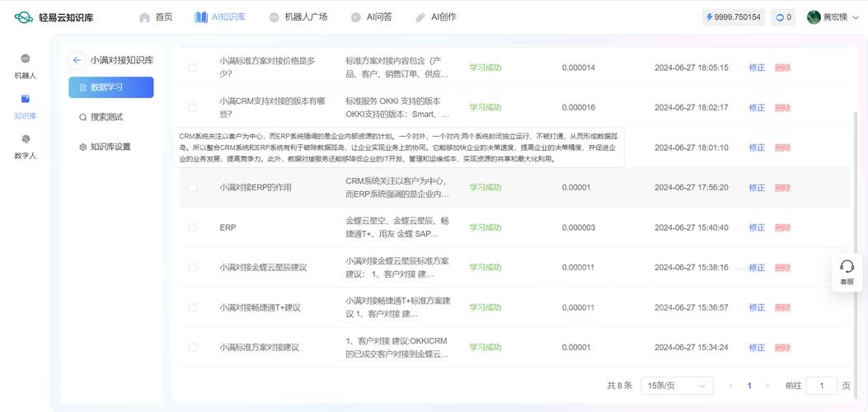Image resolution: width=868 pixels, height=412 pixels.
Task: Click the question text 小满标准方案对接价格是多少?
Action: (267, 68)
